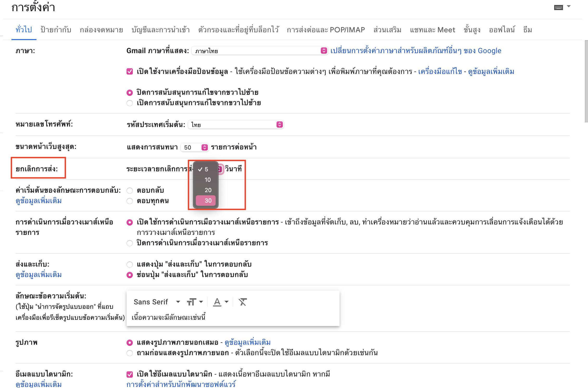The height and width of the screenshot is (388, 588).
Task: Uncheck enable input tools checkbox
Action: tap(130, 71)
